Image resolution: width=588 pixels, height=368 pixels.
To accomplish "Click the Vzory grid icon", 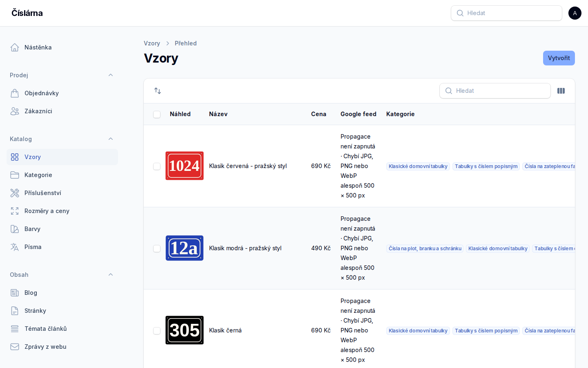I will coord(15,157).
